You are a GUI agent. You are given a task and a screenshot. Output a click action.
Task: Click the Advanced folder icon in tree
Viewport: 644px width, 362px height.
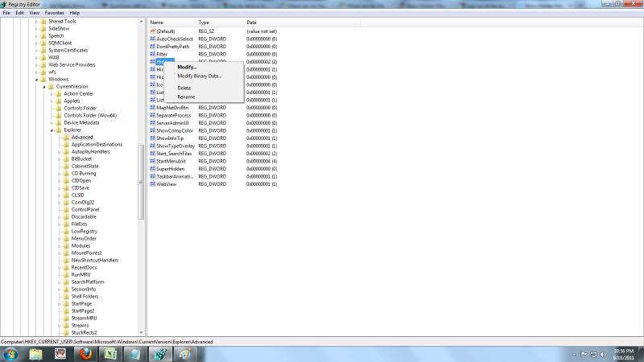tap(66, 137)
